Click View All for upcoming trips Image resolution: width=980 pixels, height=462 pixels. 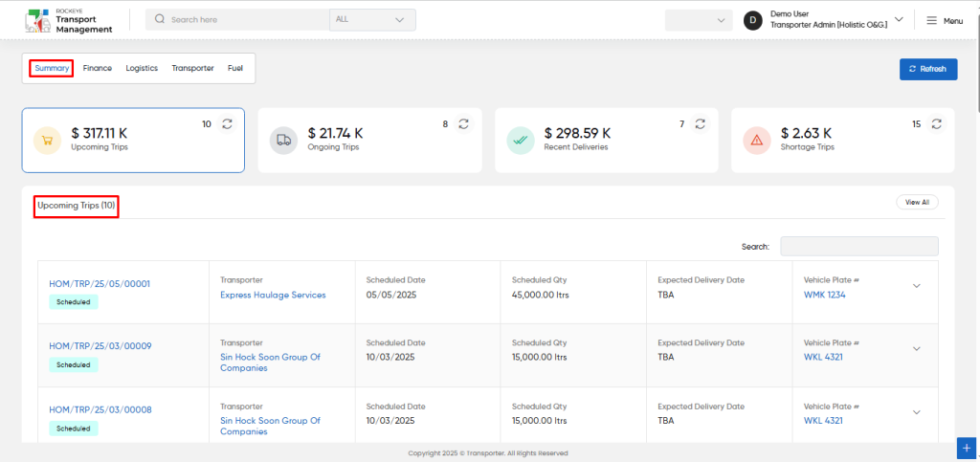pyautogui.click(x=917, y=202)
